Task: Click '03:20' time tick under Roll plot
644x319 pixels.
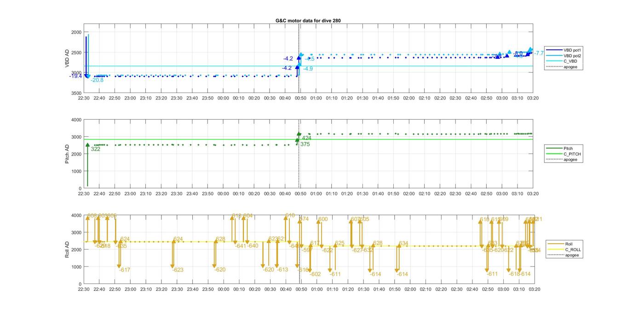Action: [534, 290]
